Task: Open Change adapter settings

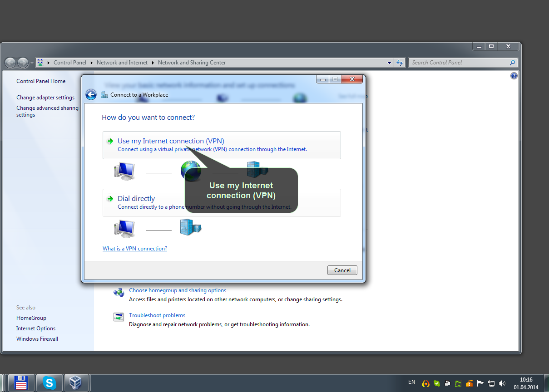Action: point(45,98)
